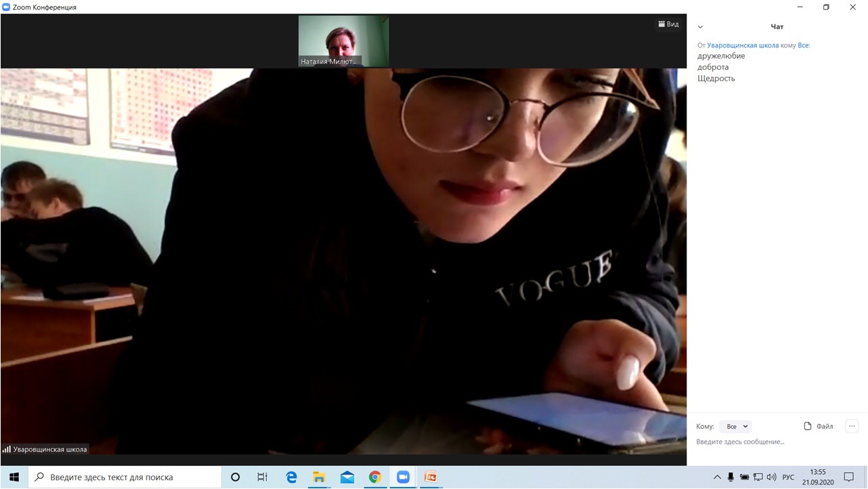Image resolution: width=868 pixels, height=489 pixels.
Task: Collapse the Чат panel using its chevron
Action: point(700,27)
